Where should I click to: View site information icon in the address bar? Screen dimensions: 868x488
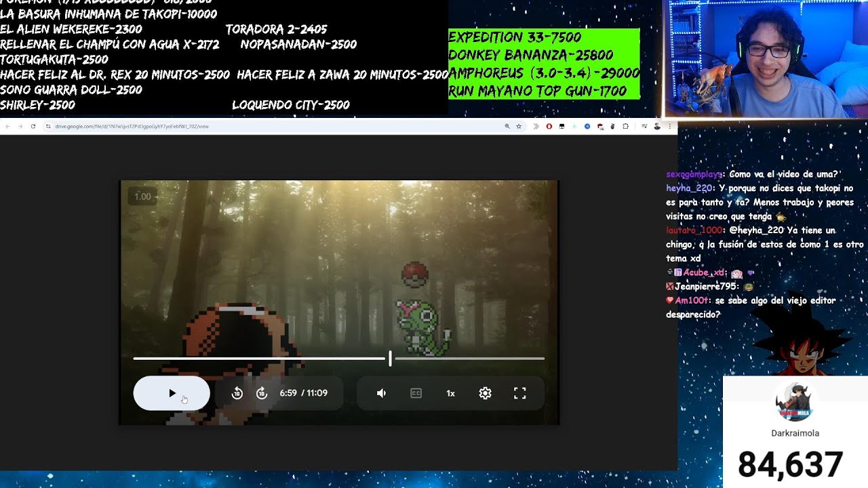coord(48,126)
